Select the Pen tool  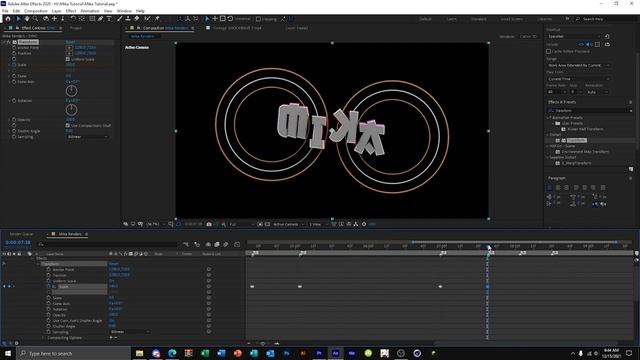tap(100, 19)
